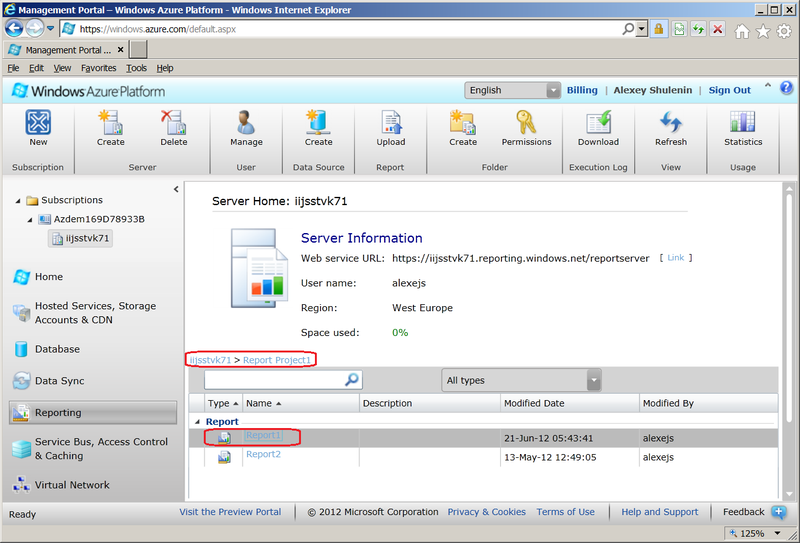
Task: Open the zoom level 125% dropdown
Action: 777,533
